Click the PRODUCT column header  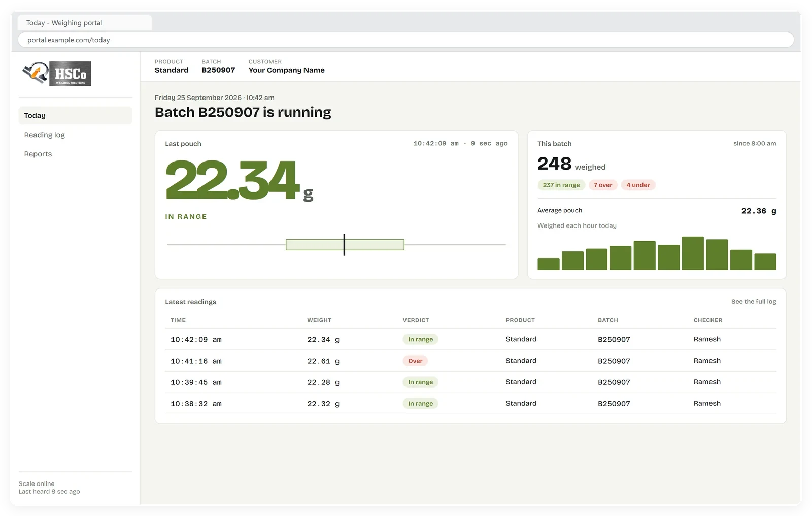pyautogui.click(x=520, y=320)
